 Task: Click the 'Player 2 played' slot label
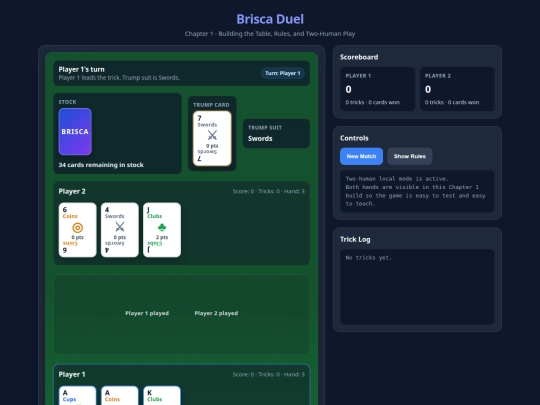pyautogui.click(x=216, y=313)
